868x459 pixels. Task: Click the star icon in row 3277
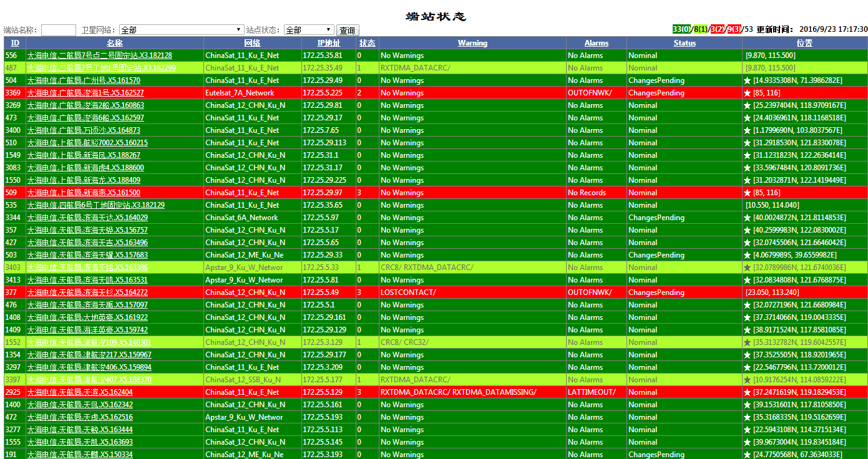coord(747,430)
